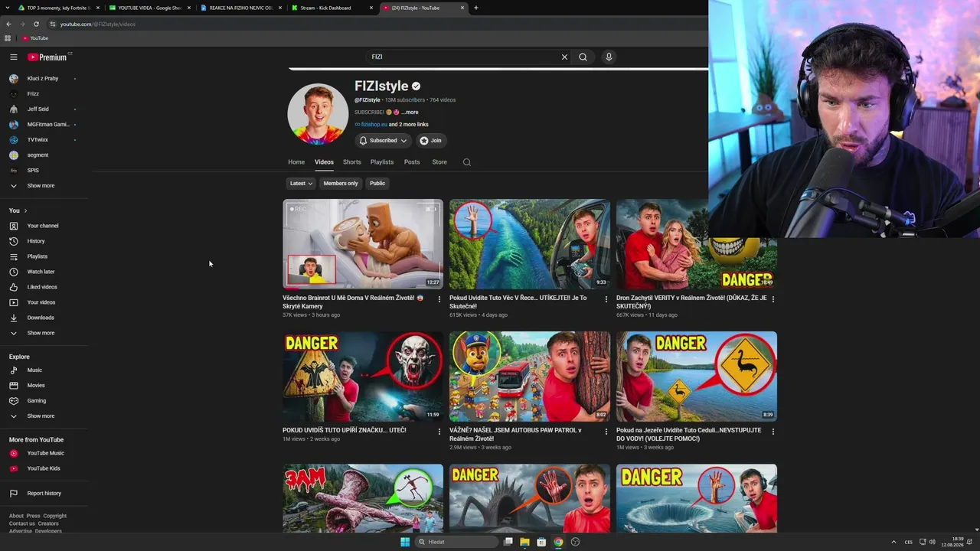Click the Chrome icon on the taskbar
The height and width of the screenshot is (551, 980).
tap(558, 542)
